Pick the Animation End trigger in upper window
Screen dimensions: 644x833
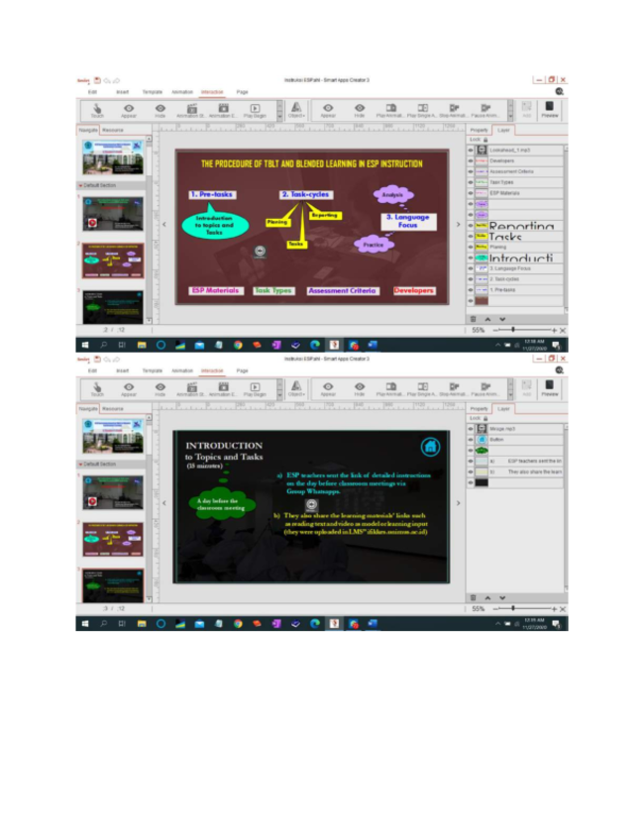point(223,111)
